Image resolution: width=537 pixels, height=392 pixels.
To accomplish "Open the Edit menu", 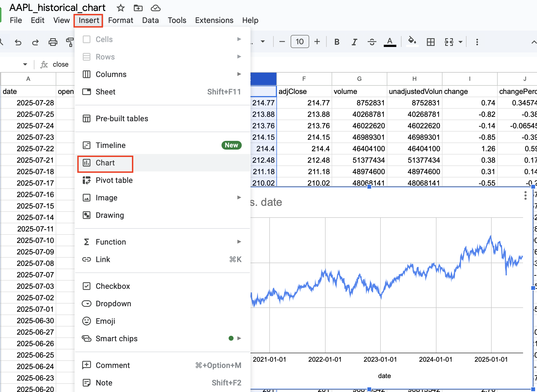I will coord(37,20).
